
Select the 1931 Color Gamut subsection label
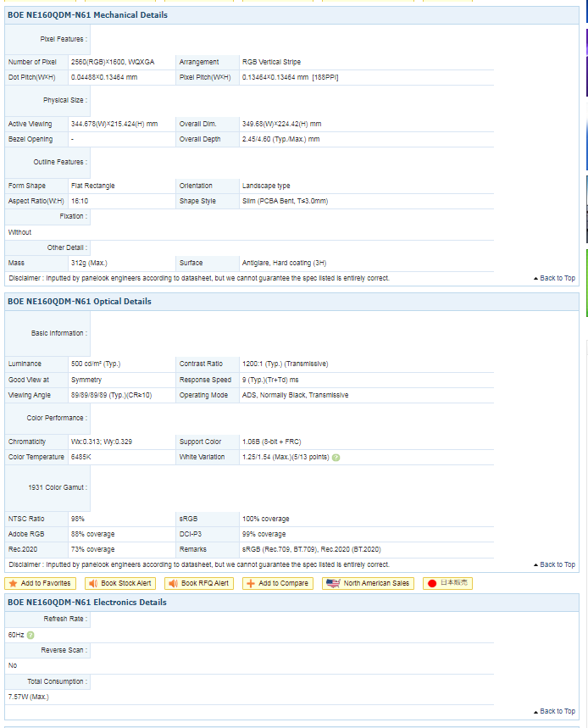[x=58, y=487]
